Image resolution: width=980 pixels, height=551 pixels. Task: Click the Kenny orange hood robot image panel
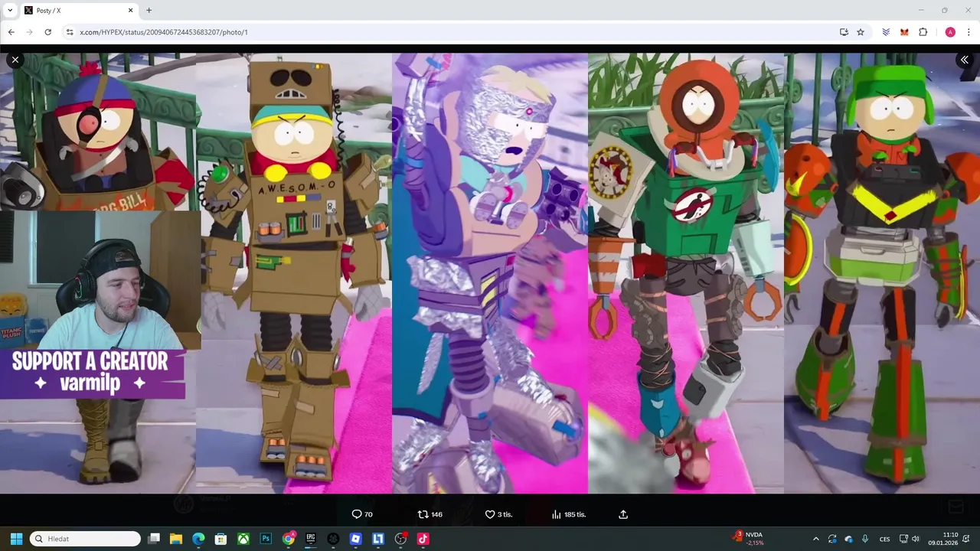(x=686, y=273)
